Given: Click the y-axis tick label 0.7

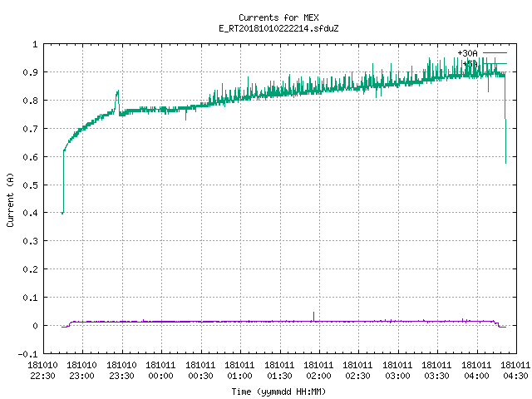Looking at the screenshot, I should [30, 129].
